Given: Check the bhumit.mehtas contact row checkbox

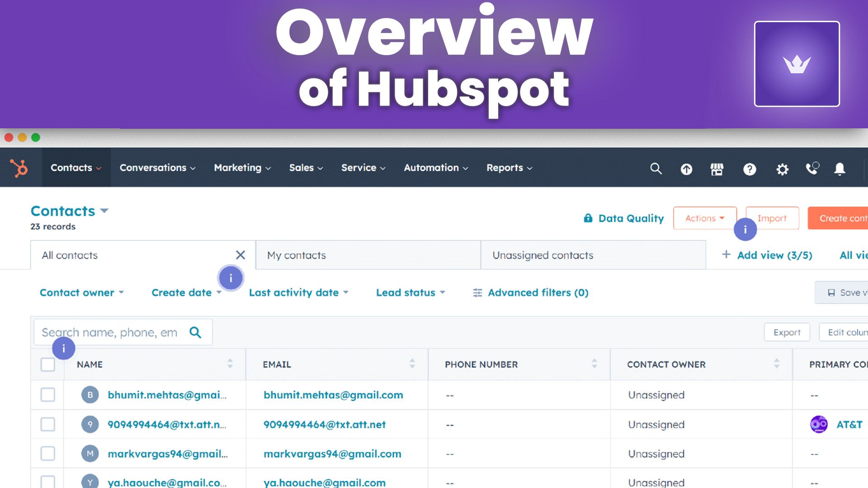Looking at the screenshot, I should 47,394.
